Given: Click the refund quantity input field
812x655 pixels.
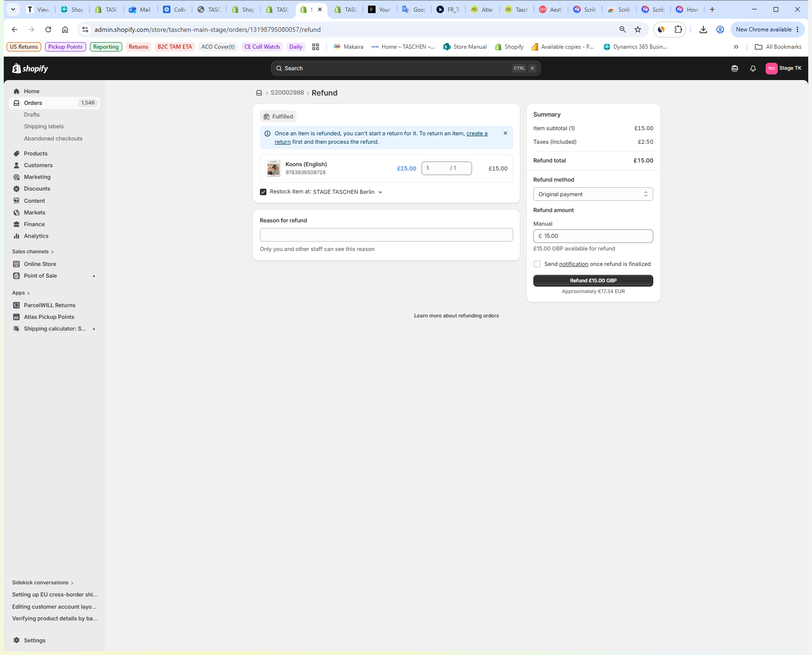Looking at the screenshot, I should [x=446, y=168].
